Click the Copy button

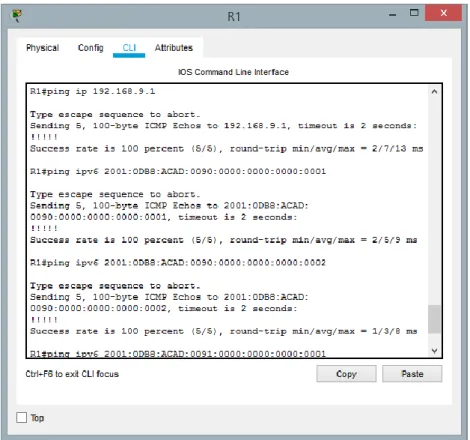coord(346,374)
